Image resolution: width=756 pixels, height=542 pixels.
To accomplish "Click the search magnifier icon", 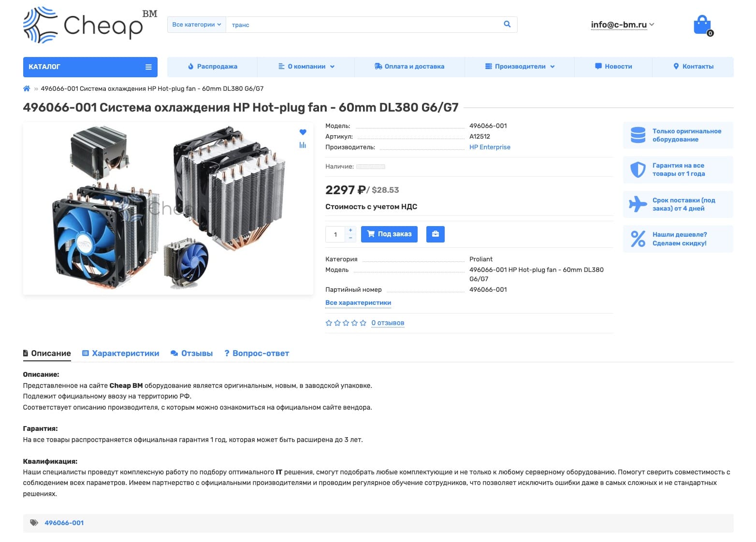I will (x=507, y=24).
